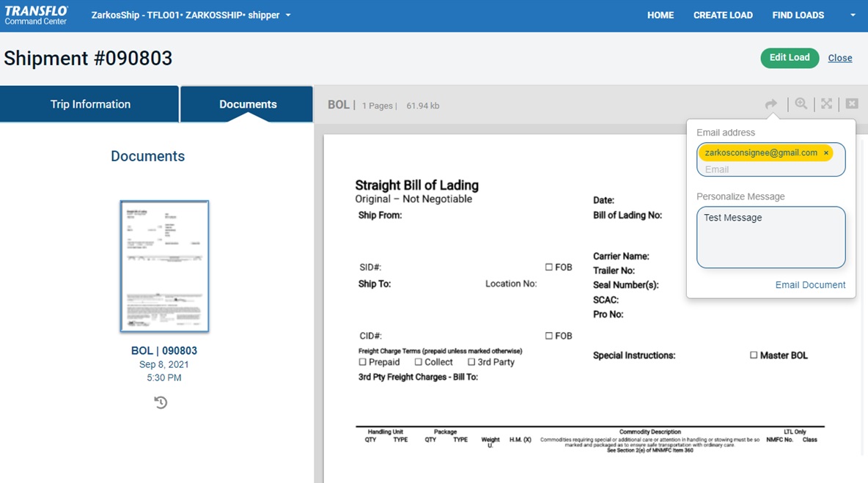868x483 pixels.
Task: Click the fullscreen expand icon for the BOL viewer
Action: click(825, 103)
